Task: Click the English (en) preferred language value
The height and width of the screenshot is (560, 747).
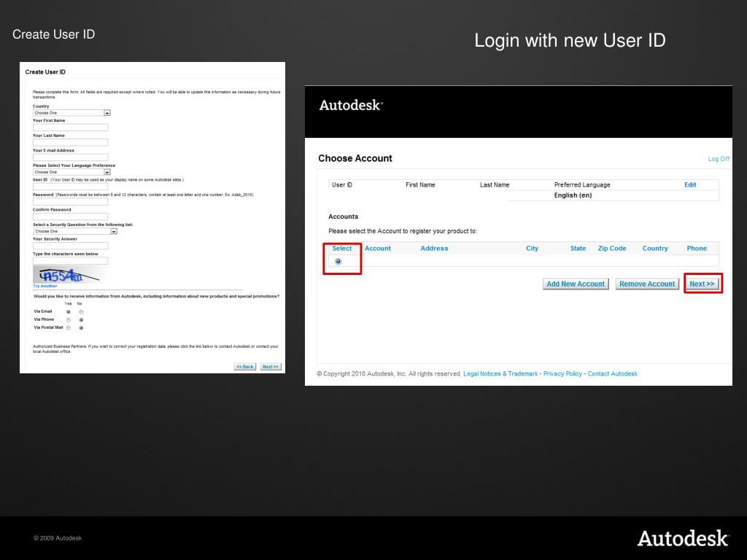Action: pos(573,195)
